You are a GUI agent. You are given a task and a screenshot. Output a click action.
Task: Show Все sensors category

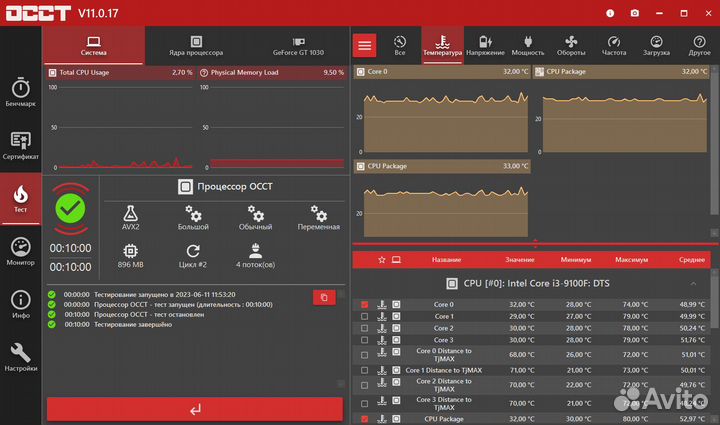pyautogui.click(x=400, y=45)
